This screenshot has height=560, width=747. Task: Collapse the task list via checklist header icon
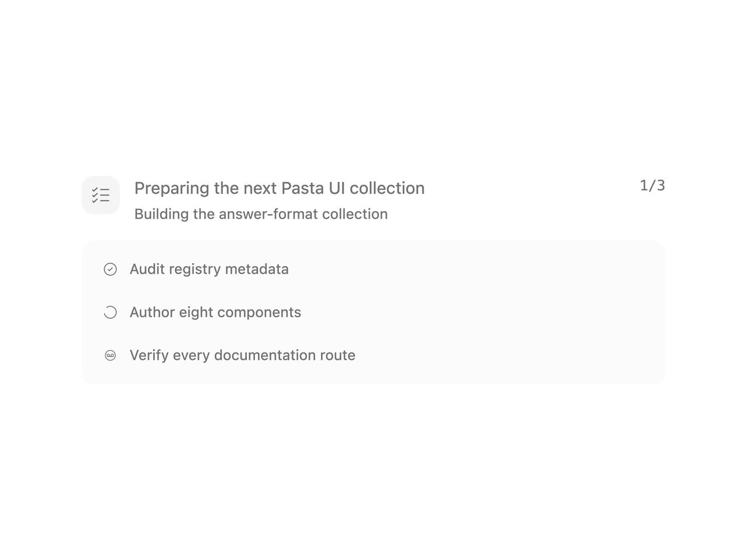coord(100,195)
